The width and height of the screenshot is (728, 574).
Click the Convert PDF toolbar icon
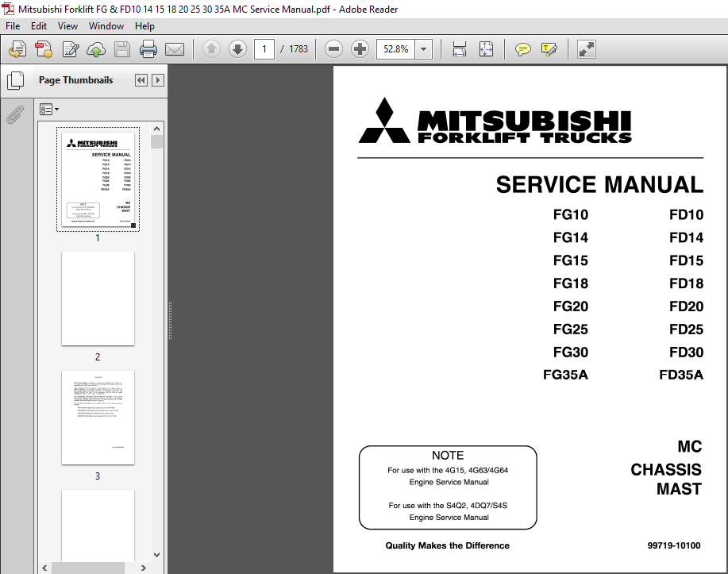[44, 49]
